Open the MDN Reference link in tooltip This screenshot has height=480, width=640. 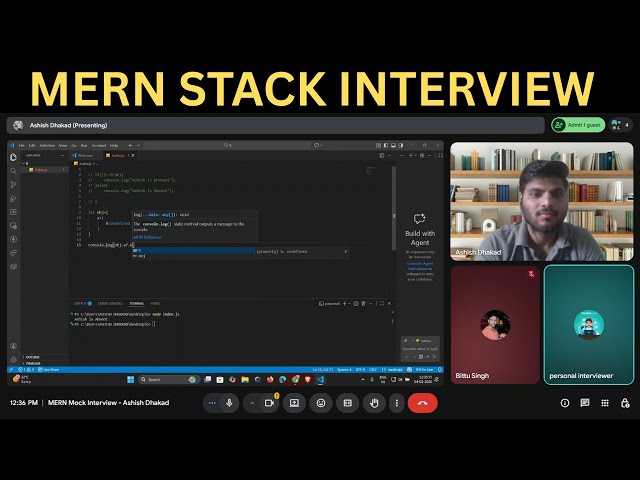pyautogui.click(x=147, y=237)
